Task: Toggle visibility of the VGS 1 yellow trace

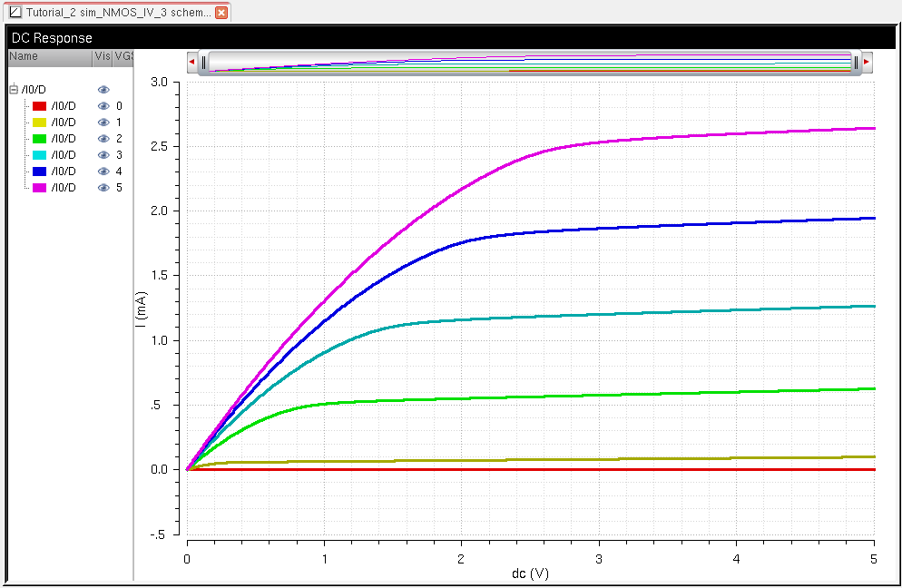Action: [x=103, y=122]
